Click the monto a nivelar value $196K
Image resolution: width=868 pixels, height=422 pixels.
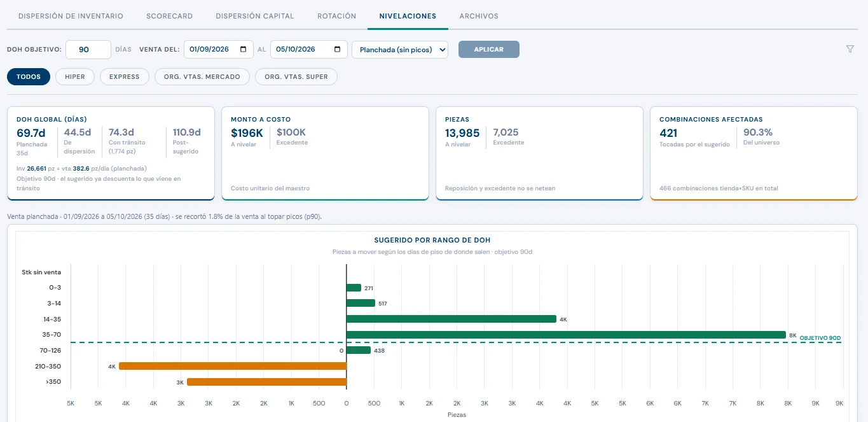pos(247,133)
